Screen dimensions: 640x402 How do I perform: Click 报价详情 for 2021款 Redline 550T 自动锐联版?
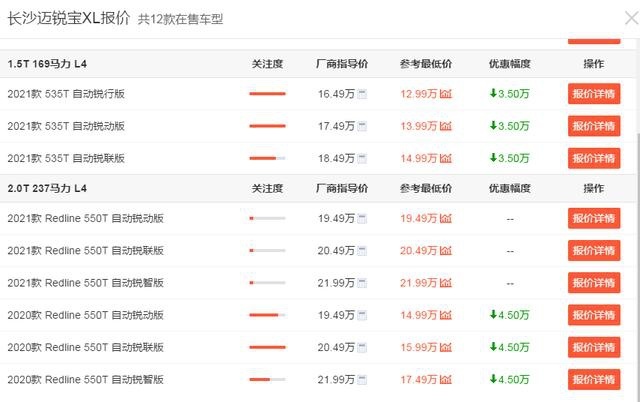click(594, 251)
